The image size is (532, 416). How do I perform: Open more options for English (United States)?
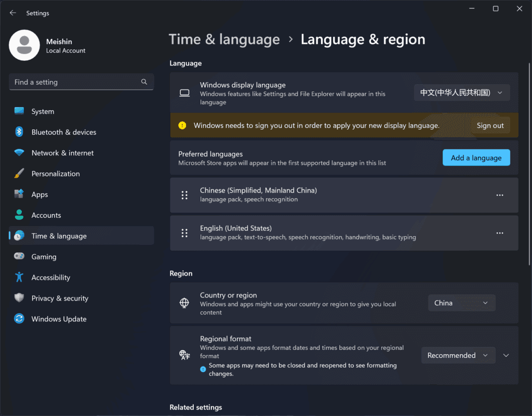pos(500,233)
